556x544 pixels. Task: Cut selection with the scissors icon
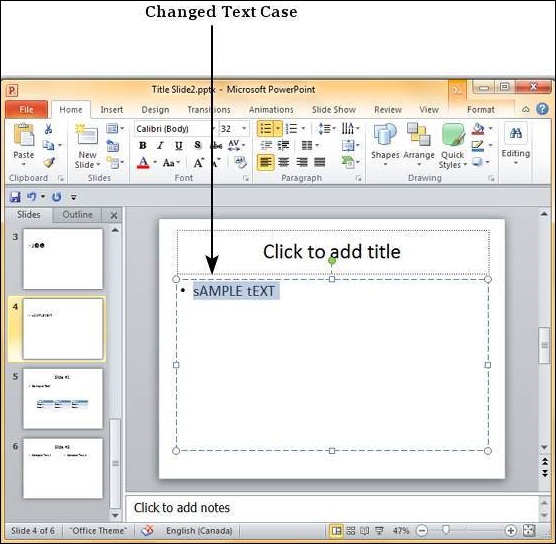pos(49,129)
